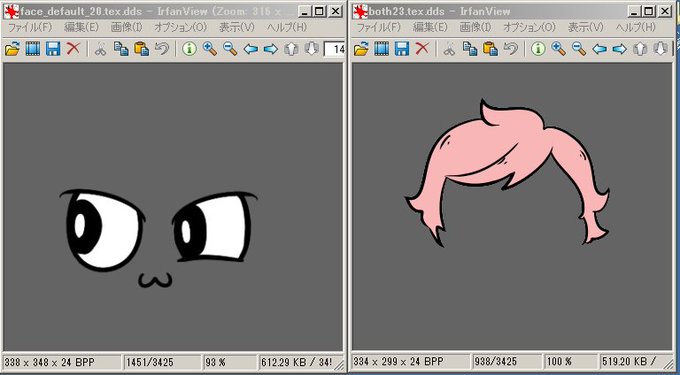Click IrfanView app icon in face_default_20 title bar
The image size is (680, 375).
pyautogui.click(x=10, y=11)
